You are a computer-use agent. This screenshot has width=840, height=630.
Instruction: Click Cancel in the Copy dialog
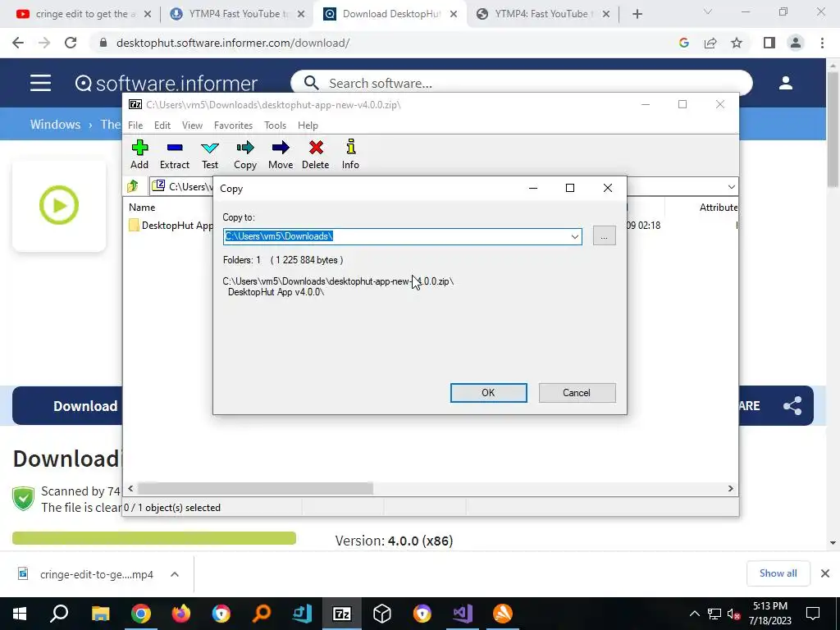577,393
